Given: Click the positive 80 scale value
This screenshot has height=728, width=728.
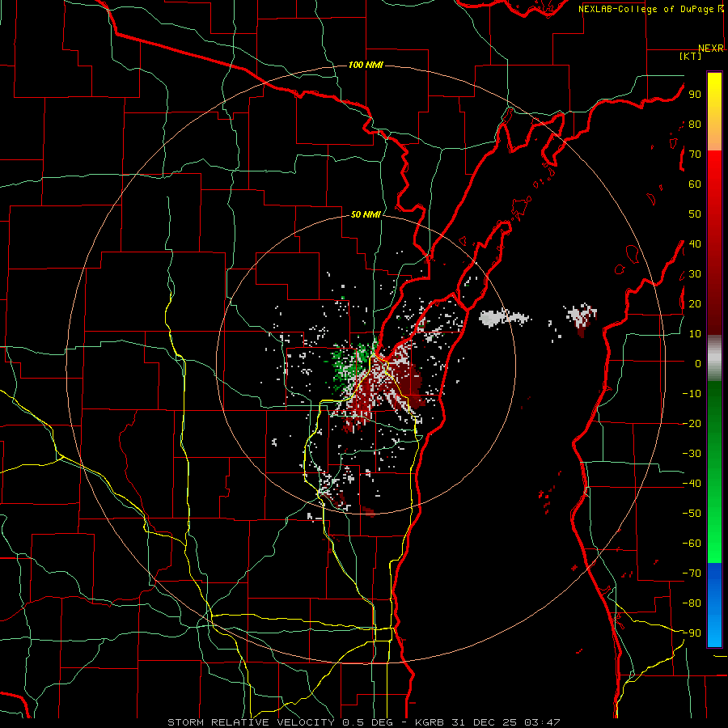Looking at the screenshot, I should pos(695,124).
